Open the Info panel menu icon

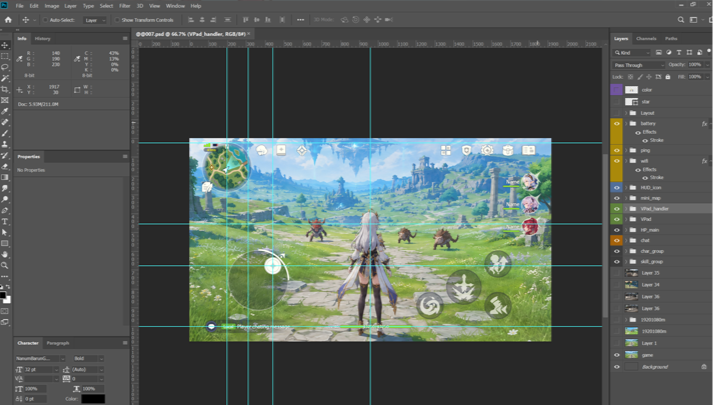click(125, 39)
